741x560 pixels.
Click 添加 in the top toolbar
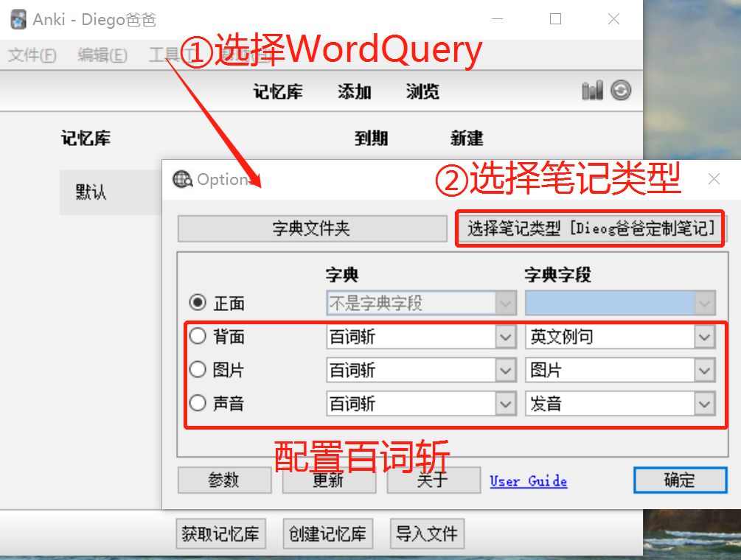(x=355, y=91)
